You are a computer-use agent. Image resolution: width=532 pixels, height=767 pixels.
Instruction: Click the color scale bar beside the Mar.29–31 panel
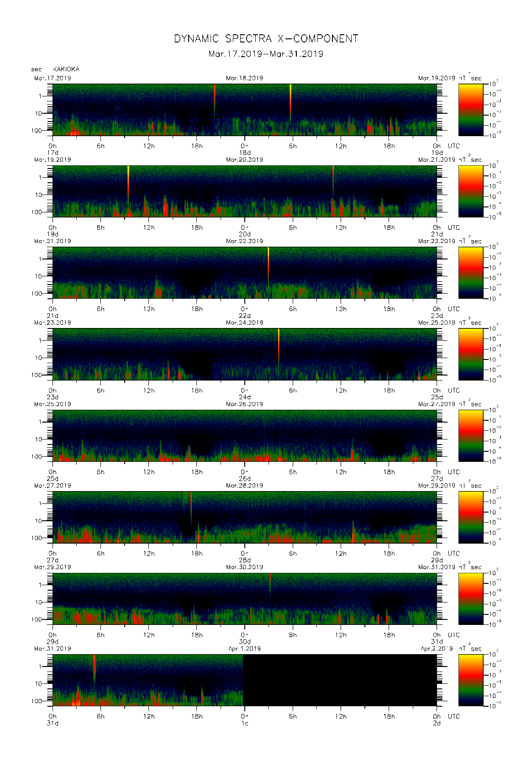pos(471,599)
